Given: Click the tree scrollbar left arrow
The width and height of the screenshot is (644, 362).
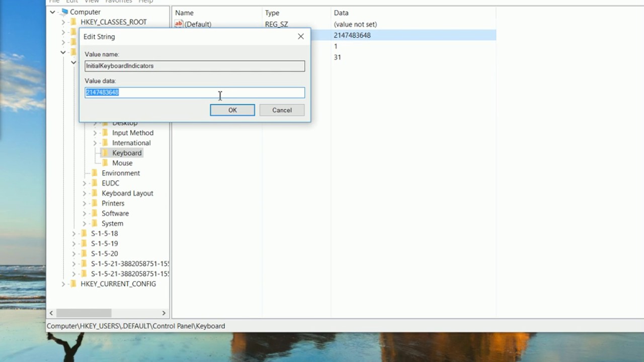Looking at the screenshot, I should pos(51,313).
